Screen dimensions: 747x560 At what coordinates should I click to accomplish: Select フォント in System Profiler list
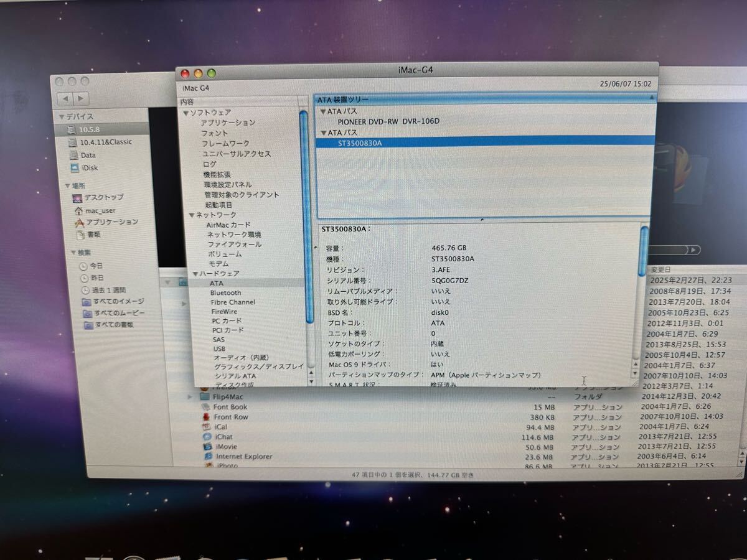[215, 133]
